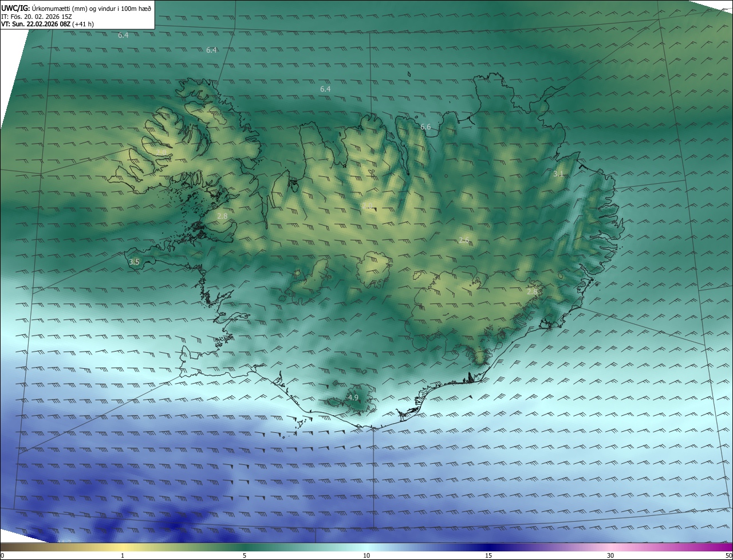The image size is (733, 560).
Task: Click the 6.6 value on the north coast
Action: [425, 127]
